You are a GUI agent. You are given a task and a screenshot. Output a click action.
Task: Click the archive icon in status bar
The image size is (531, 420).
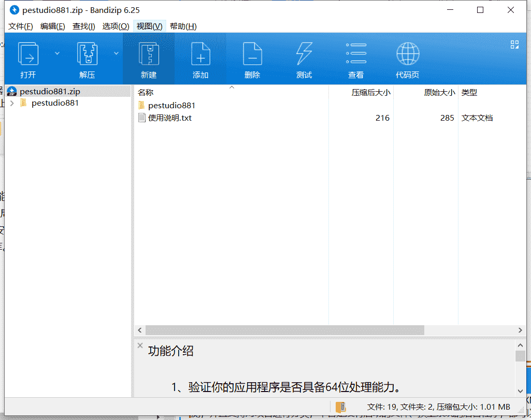tap(340, 407)
